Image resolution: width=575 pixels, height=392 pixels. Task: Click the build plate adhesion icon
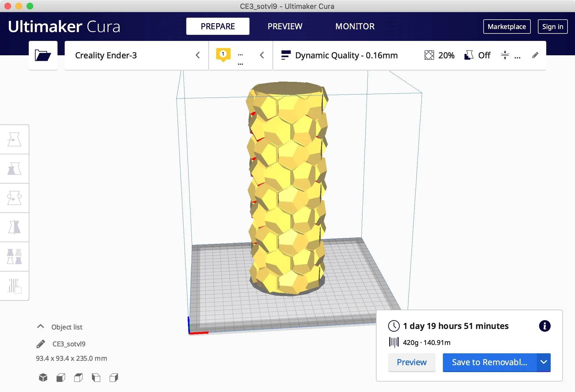[x=505, y=55]
